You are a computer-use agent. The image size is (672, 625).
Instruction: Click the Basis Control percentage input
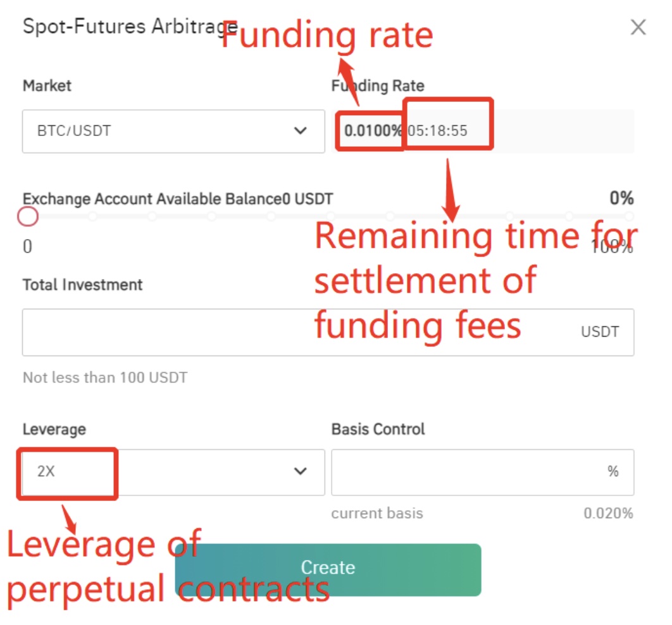pyautogui.click(x=468, y=472)
